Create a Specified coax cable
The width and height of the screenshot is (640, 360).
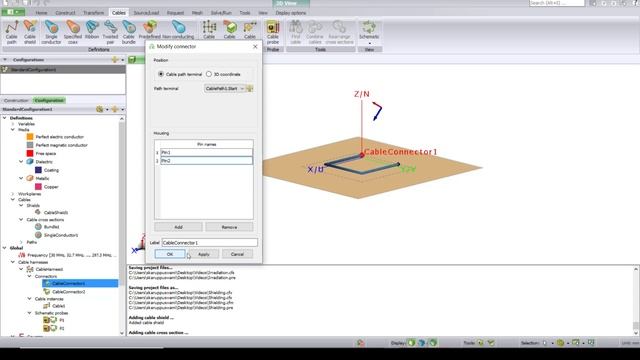73,32
